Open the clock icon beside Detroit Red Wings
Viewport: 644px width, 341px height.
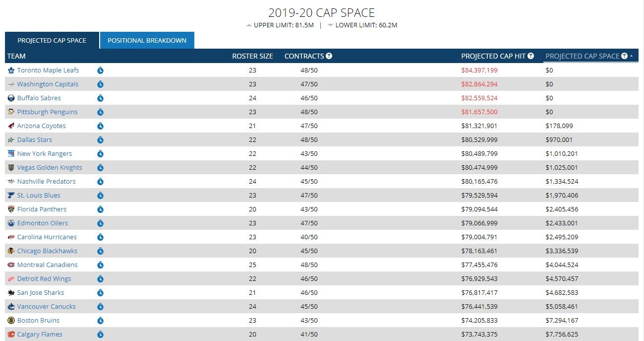[x=100, y=279]
